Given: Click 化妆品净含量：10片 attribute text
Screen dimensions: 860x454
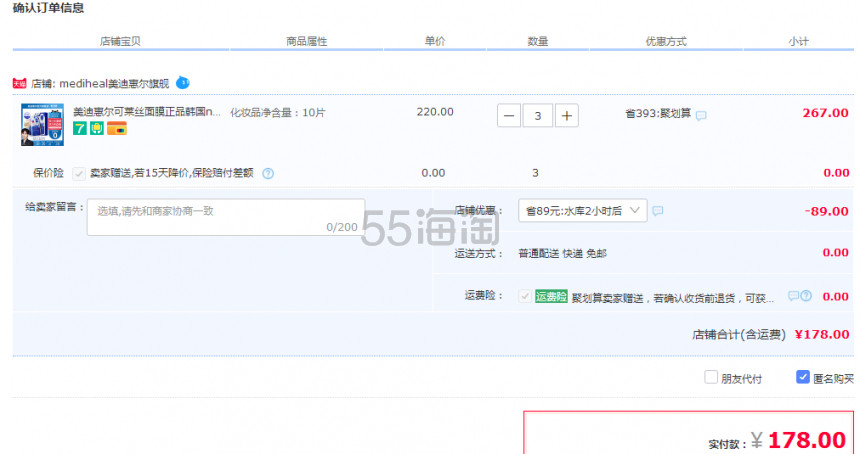Looking at the screenshot, I should pos(278,113).
